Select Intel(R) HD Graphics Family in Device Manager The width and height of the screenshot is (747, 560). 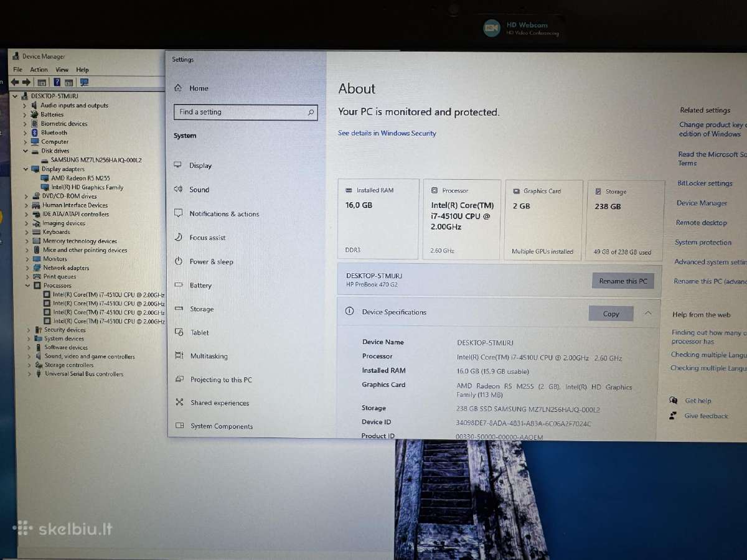pos(87,187)
